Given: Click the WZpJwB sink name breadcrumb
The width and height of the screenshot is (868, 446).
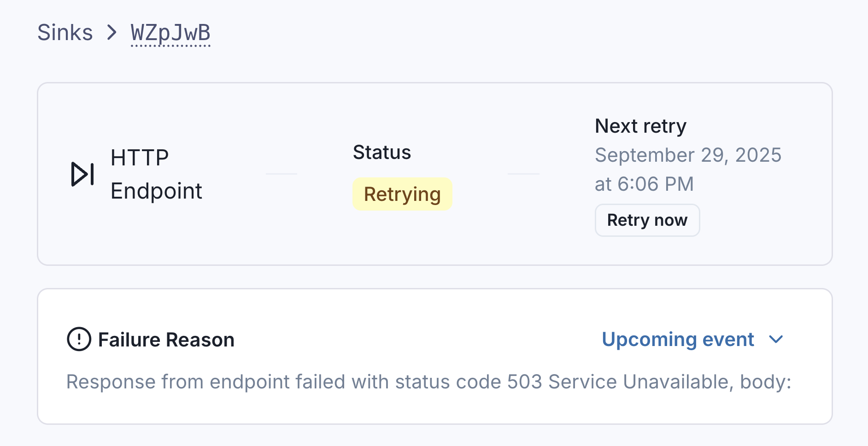Looking at the screenshot, I should [x=170, y=33].
